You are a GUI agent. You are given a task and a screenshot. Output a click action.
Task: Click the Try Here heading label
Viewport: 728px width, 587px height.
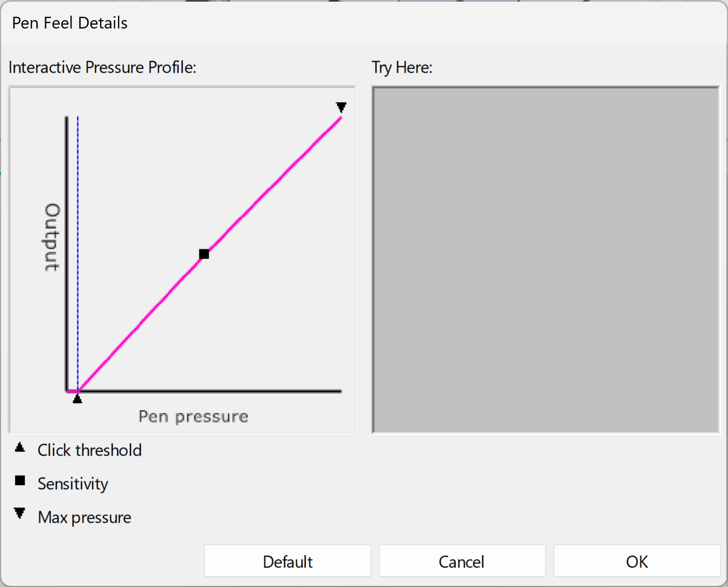402,67
